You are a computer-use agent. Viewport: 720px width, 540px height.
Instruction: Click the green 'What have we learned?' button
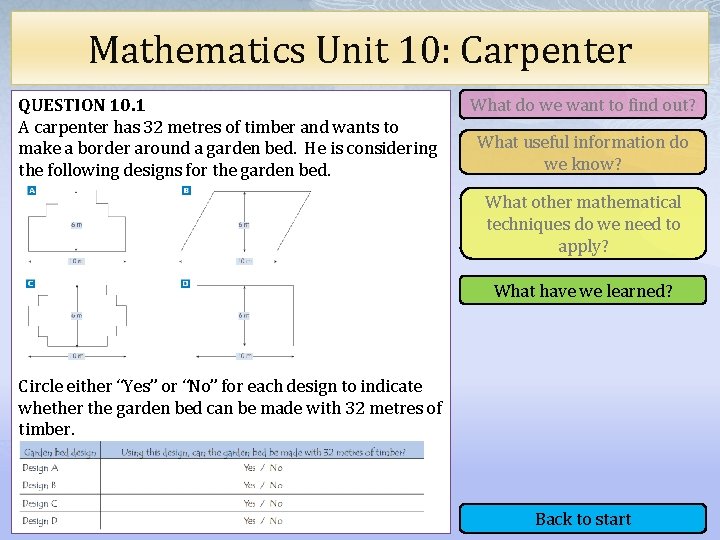click(582, 290)
